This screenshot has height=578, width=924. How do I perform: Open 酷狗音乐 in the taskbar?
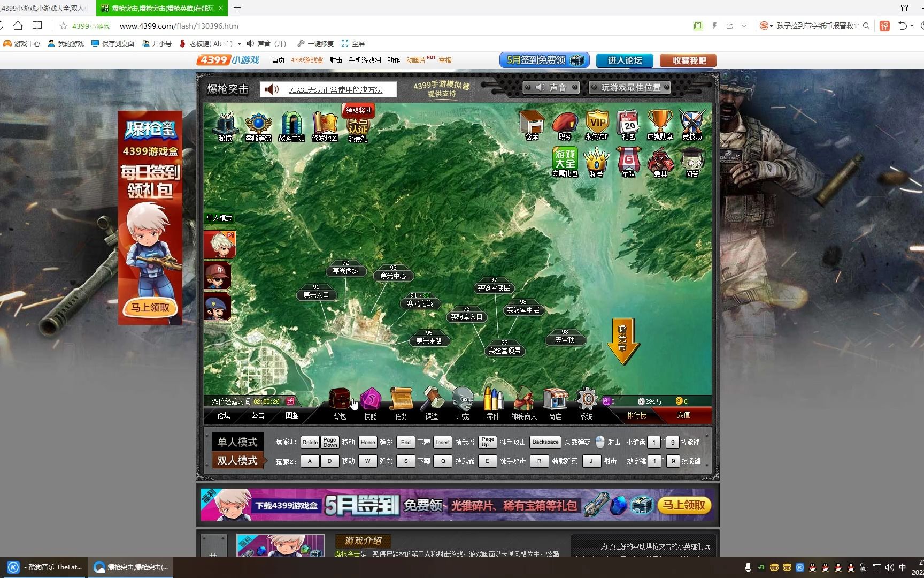point(45,567)
